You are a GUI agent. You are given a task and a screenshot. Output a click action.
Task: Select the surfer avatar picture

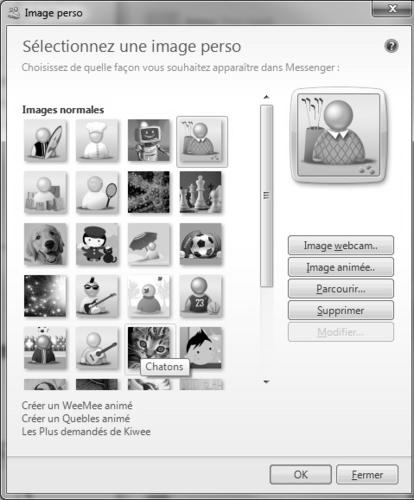click(x=45, y=140)
